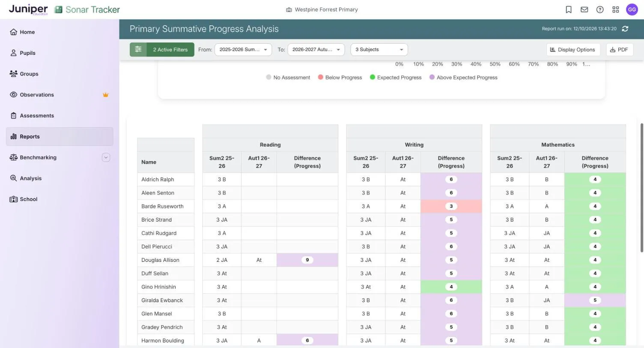Click the filter sliders icon button
644x348 pixels.
pos(138,49)
